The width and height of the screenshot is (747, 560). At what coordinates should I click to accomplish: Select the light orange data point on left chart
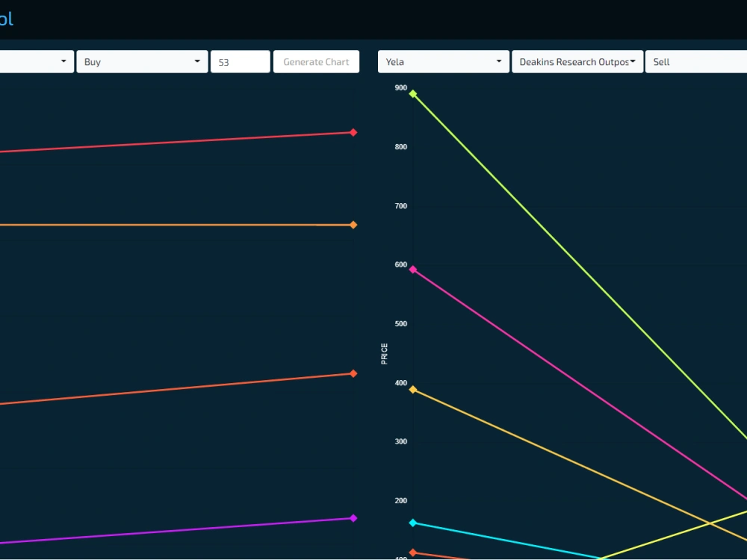353,225
